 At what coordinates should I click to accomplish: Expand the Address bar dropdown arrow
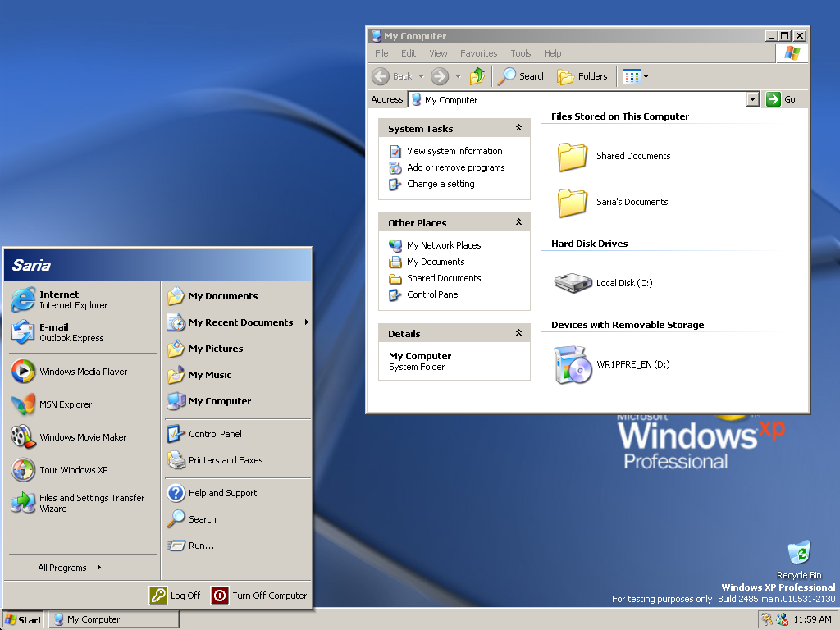(753, 99)
